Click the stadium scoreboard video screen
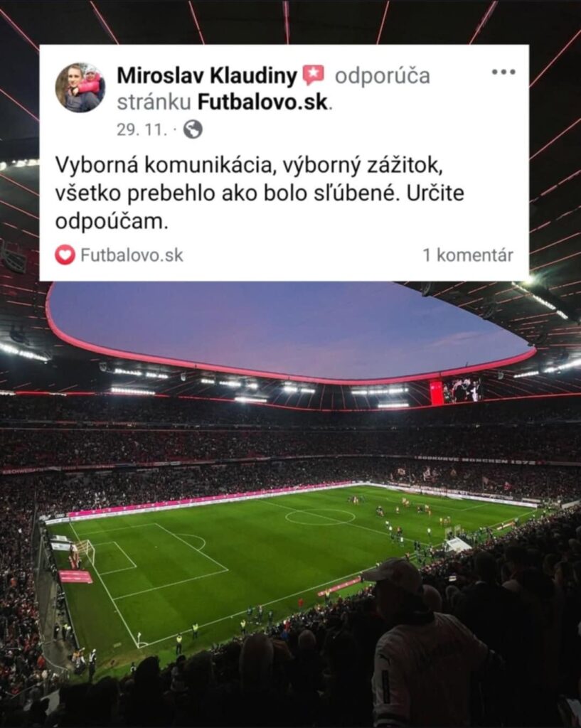This screenshot has height=728, width=581. [x=456, y=391]
